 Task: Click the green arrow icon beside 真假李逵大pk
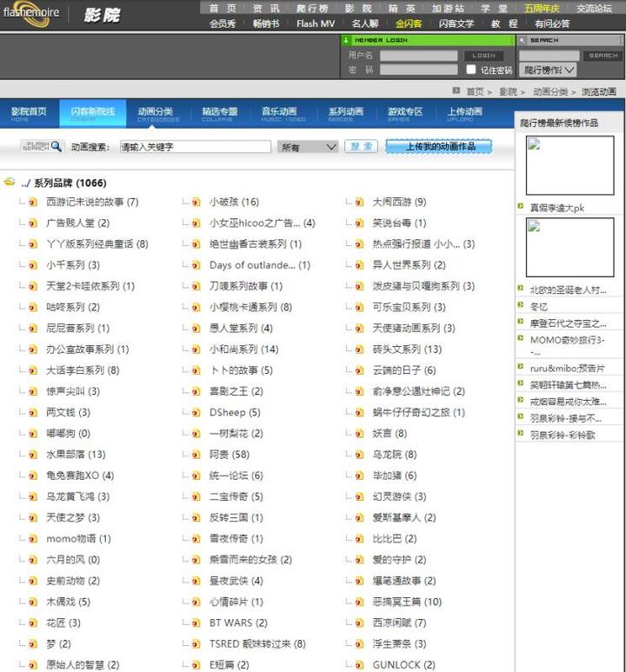pyautogui.click(x=523, y=208)
